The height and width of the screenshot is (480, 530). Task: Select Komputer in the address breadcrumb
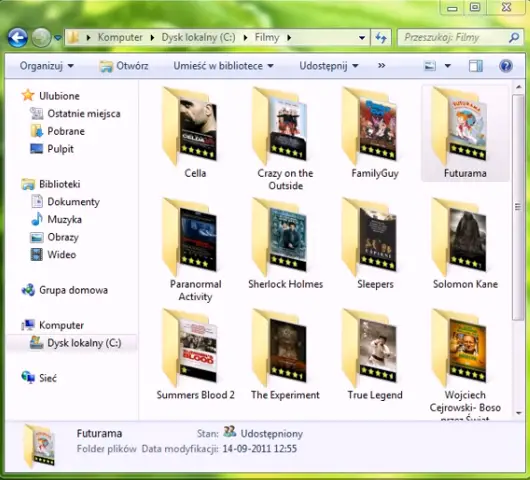tap(120, 37)
